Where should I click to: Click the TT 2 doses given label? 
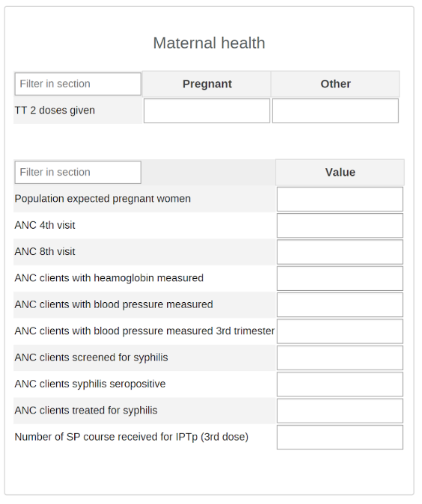click(55, 110)
